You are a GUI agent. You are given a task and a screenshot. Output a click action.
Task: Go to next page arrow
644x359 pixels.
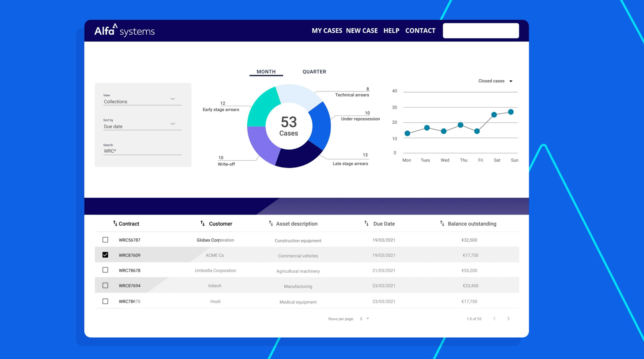pyautogui.click(x=508, y=319)
